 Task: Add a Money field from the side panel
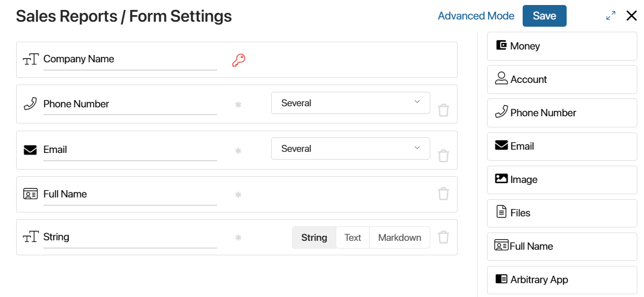562,46
